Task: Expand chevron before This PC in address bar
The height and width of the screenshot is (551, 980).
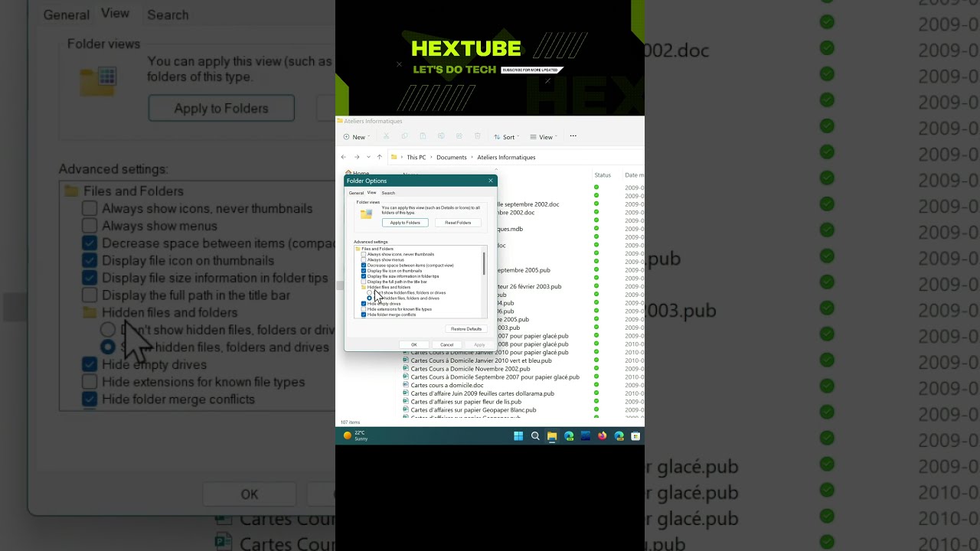Action: click(402, 157)
